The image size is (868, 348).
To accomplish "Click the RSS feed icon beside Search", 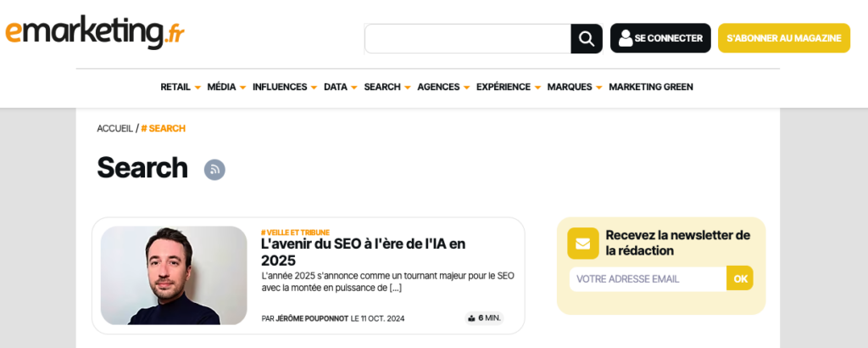I will (x=214, y=169).
